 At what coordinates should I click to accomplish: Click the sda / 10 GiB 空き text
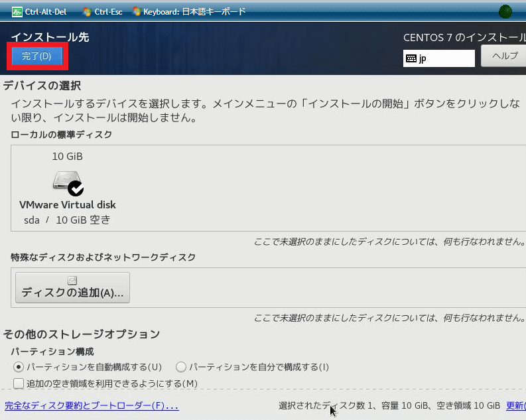[67, 220]
